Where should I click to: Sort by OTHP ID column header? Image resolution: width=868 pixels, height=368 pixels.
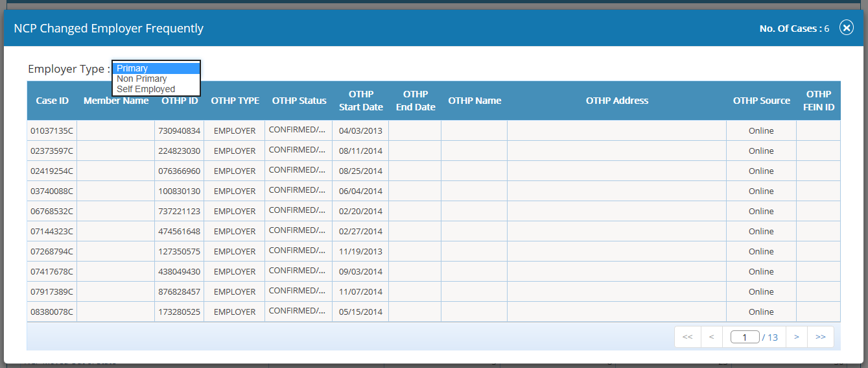(180, 101)
